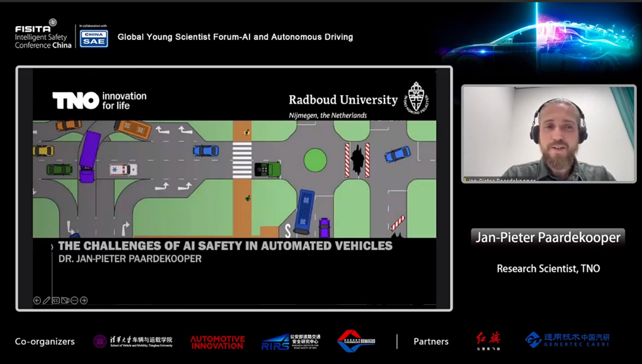642x364 pixels.
Task: Click the forum title text in header
Action: 235,37
